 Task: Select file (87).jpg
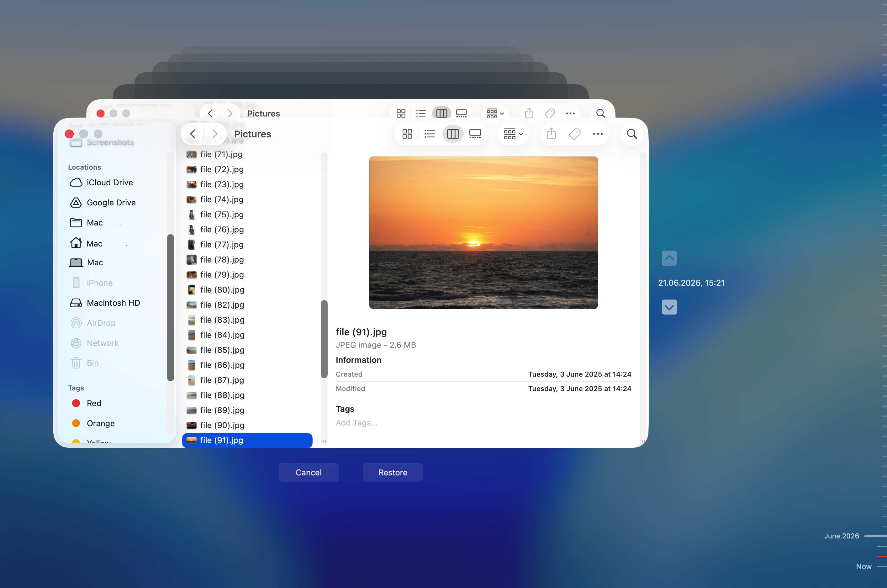[247, 380]
